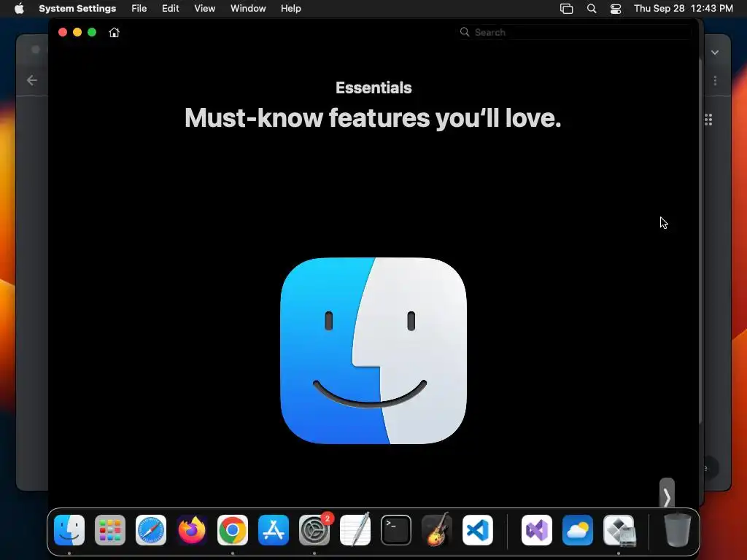The image size is (747, 560).
Task: Open the Window menu
Action: point(248,9)
